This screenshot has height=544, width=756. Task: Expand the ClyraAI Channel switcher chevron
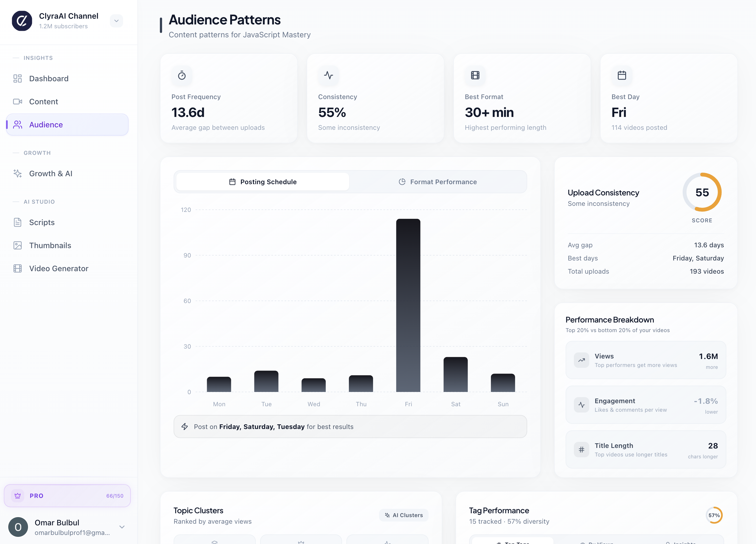point(116,21)
